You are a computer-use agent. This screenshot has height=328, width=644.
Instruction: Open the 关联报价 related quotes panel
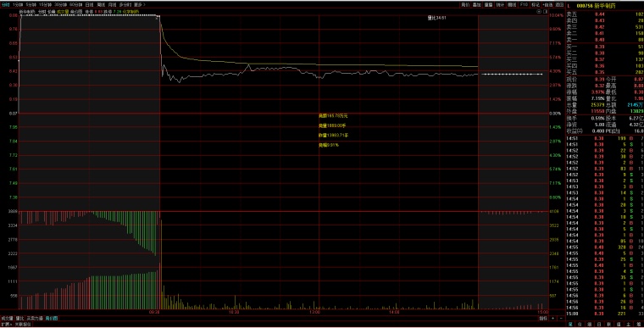coord(23,325)
